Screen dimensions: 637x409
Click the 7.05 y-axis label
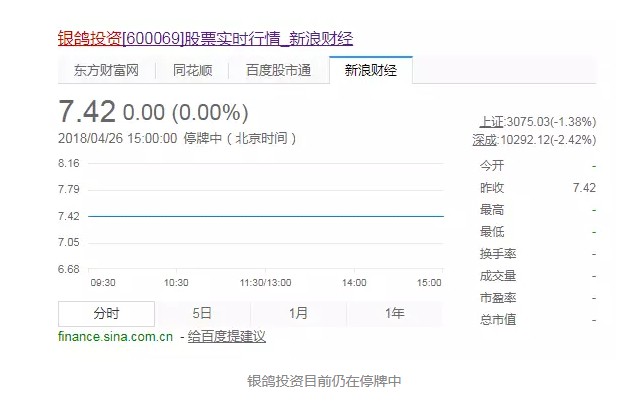click(x=69, y=242)
